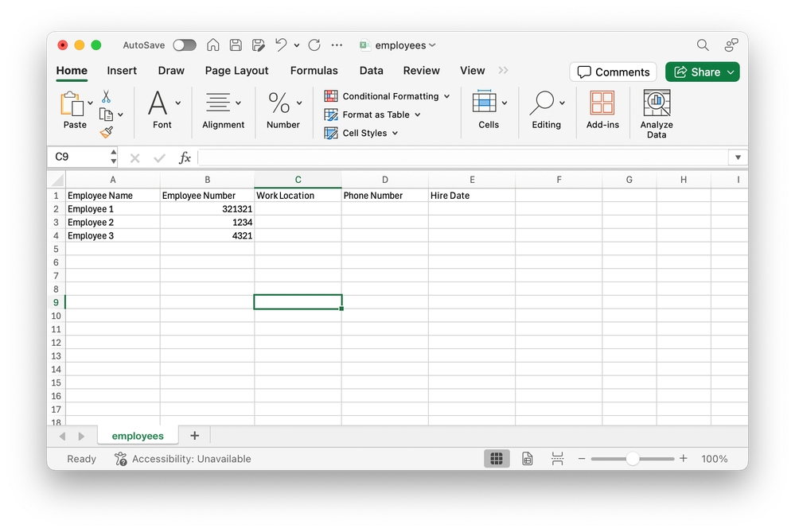Turn on the AutoSave toggle

click(184, 45)
